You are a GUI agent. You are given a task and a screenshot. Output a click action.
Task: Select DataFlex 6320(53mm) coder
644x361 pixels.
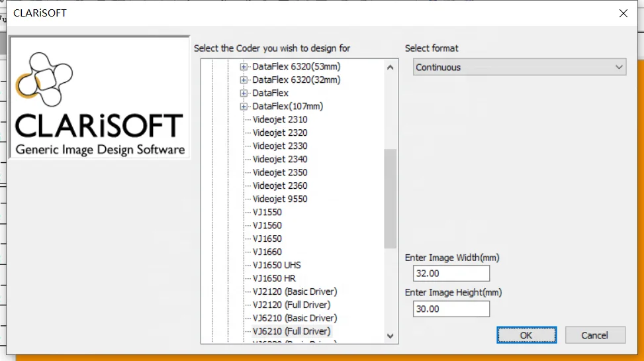tap(296, 67)
